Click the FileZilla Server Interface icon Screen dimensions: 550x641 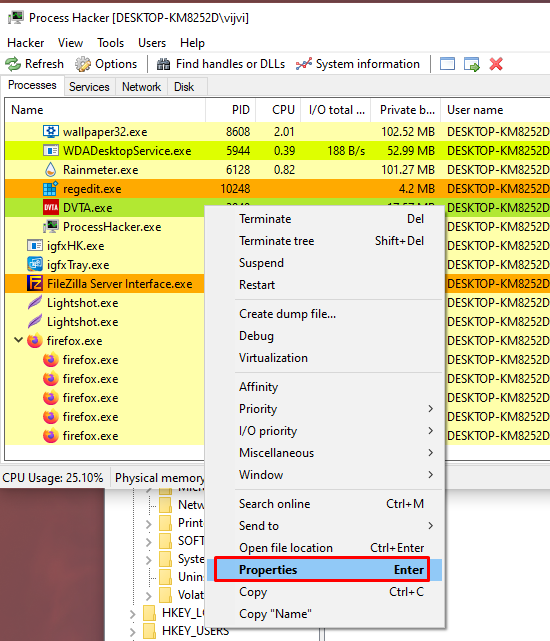[35, 283]
